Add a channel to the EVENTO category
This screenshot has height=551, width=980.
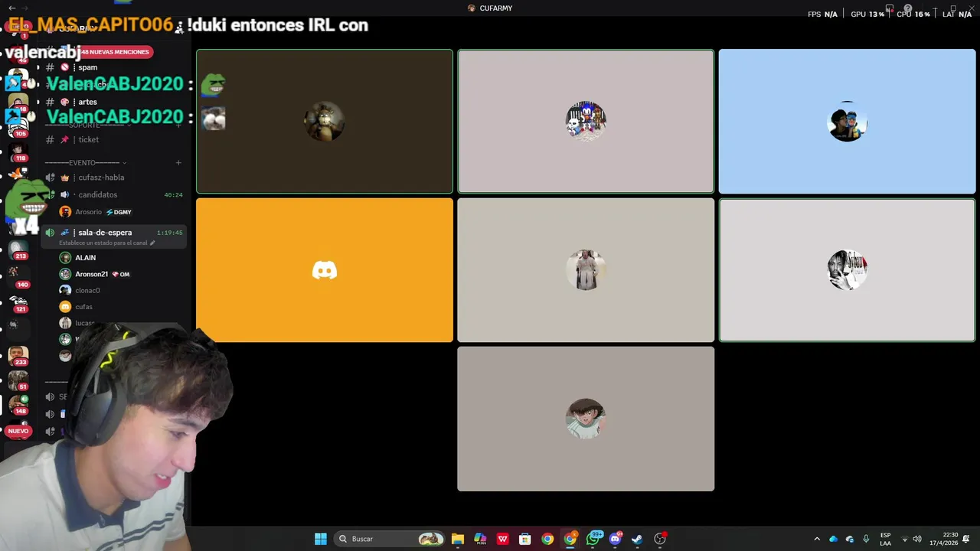[178, 162]
